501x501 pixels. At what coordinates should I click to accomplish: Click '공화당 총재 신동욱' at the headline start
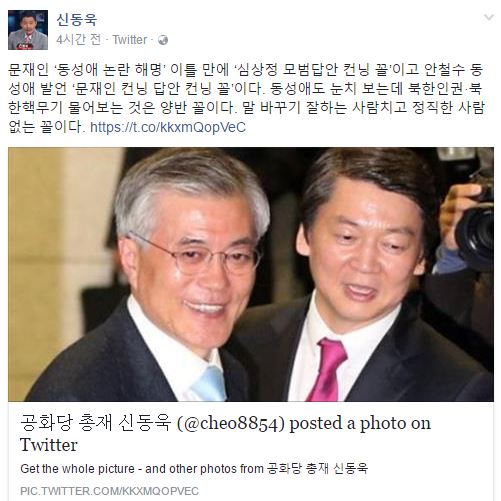pos(95,422)
